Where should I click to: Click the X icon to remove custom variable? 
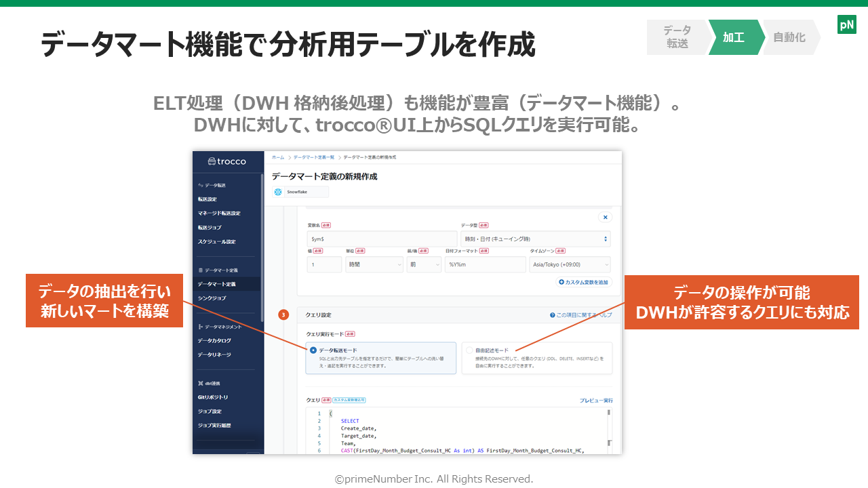coord(605,217)
